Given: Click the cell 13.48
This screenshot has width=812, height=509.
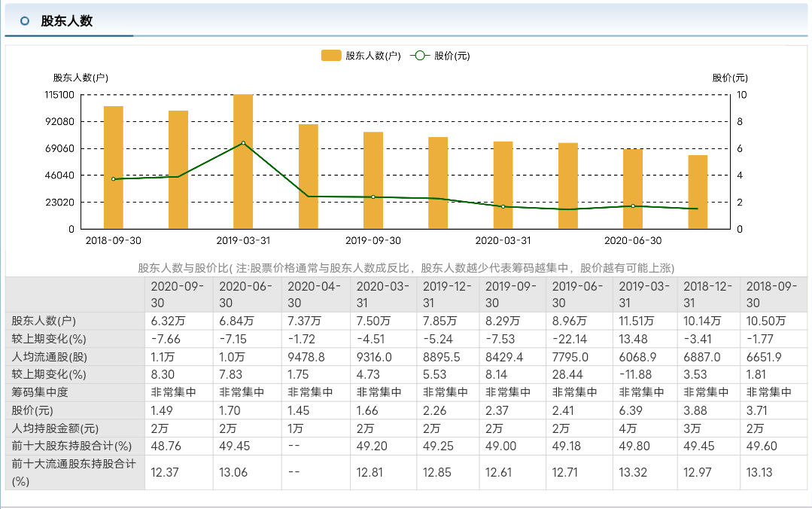Looking at the screenshot, I should pos(633,339).
